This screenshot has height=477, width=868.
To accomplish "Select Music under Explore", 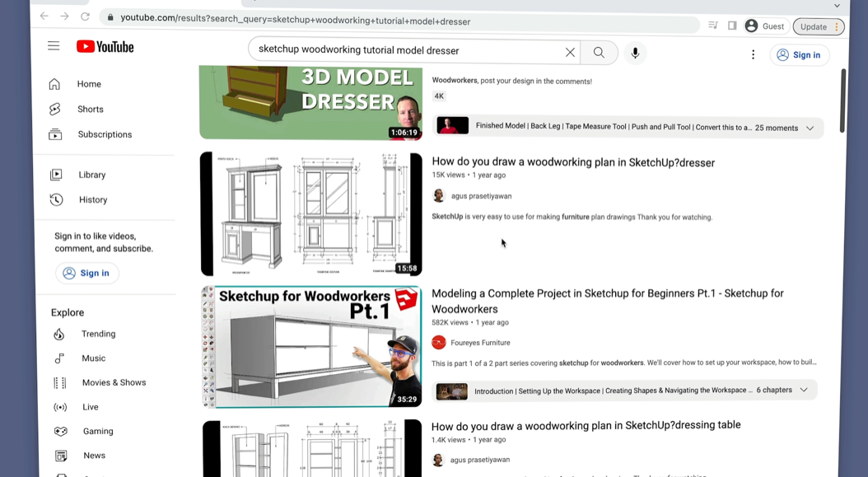I will [94, 358].
